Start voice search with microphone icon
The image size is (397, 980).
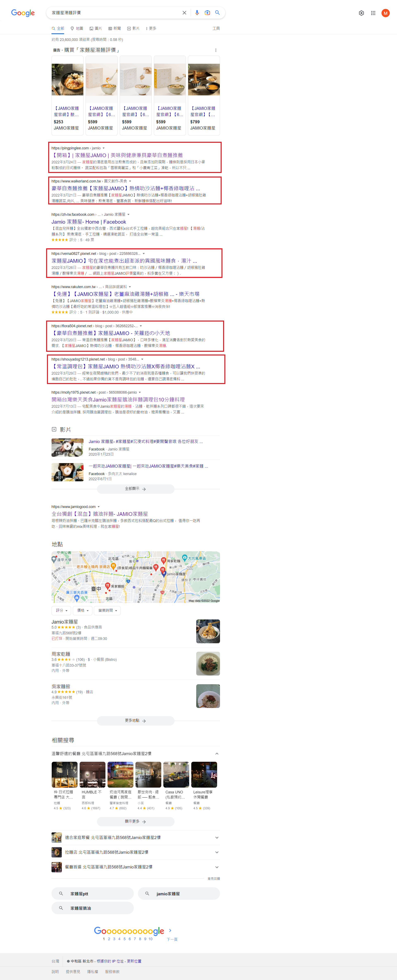[197, 13]
